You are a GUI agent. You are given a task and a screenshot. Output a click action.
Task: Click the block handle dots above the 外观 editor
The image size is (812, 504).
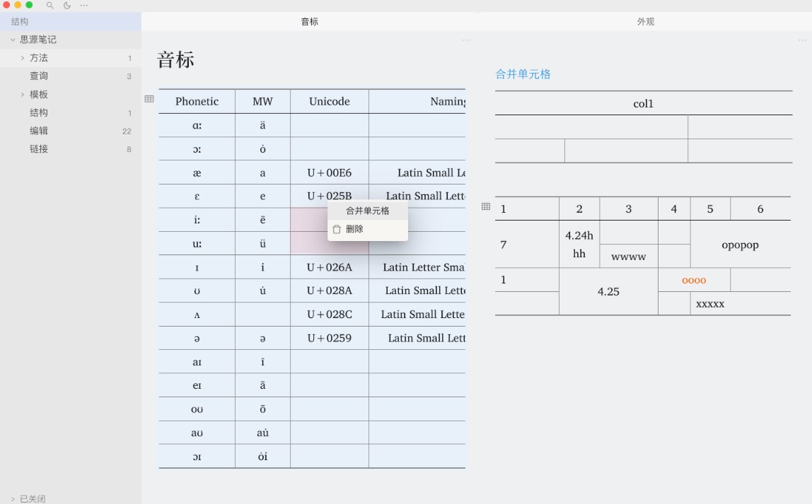801,40
